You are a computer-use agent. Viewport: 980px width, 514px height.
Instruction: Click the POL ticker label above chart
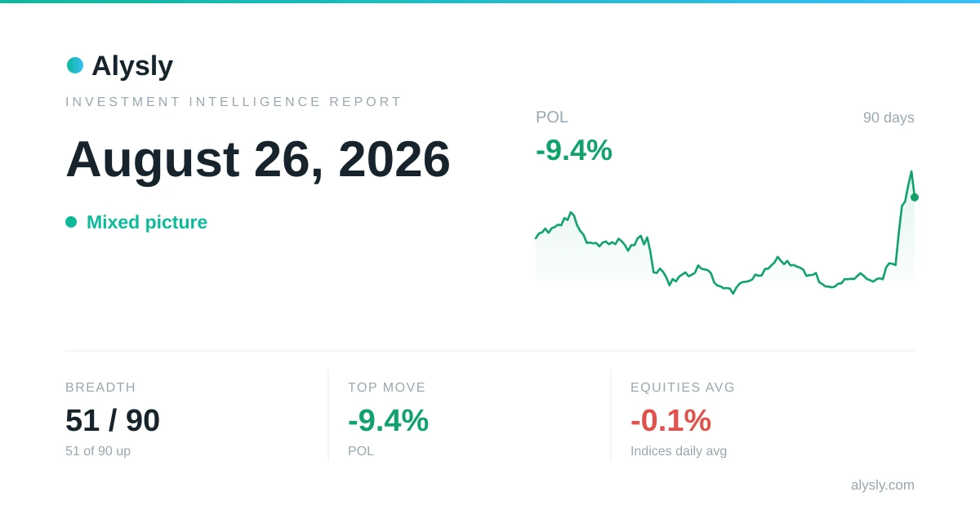552,117
